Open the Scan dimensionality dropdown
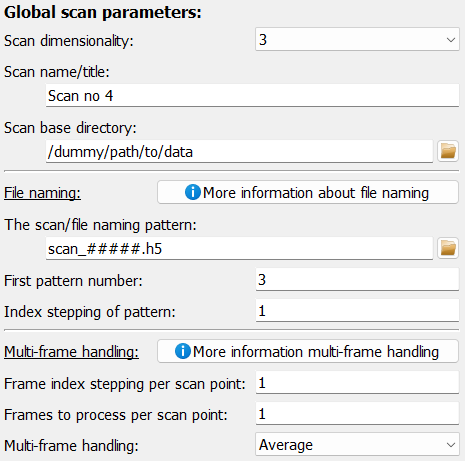 click(357, 40)
